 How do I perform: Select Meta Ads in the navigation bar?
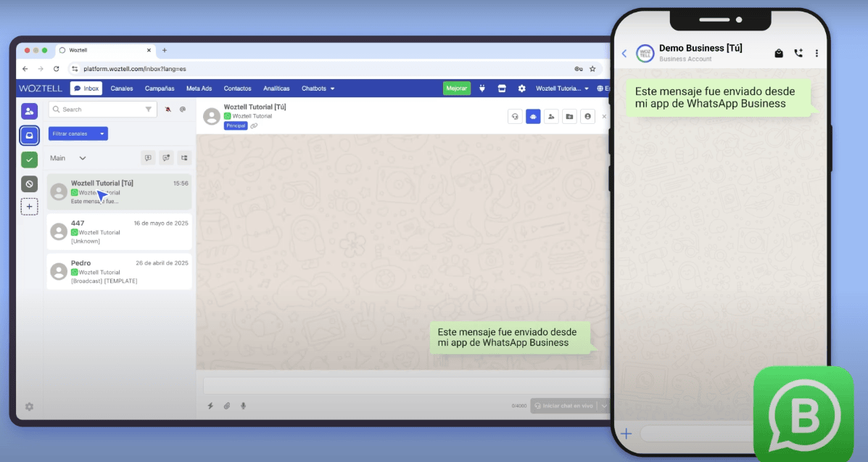[199, 88]
